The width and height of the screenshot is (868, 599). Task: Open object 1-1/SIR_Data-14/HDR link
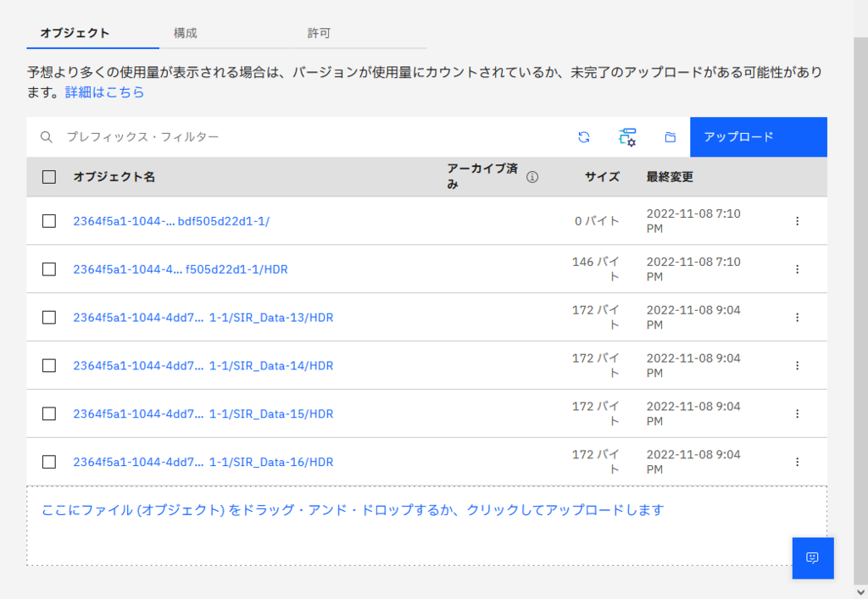click(203, 366)
